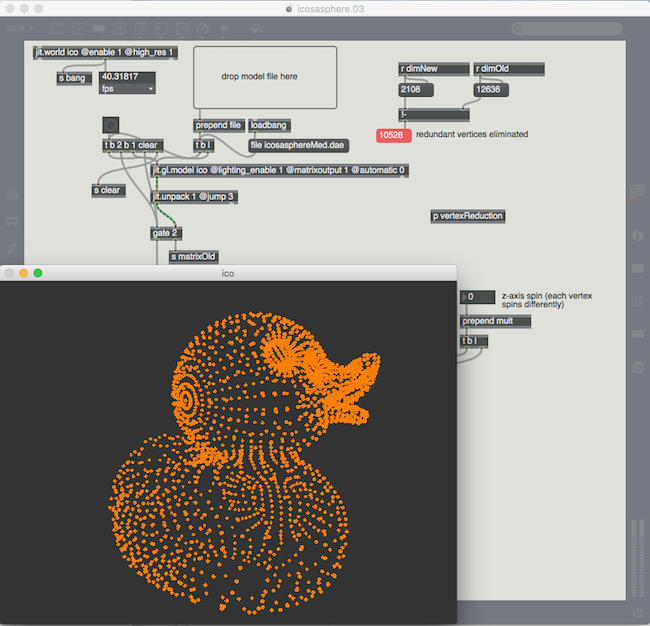Open the list view sidebar icon
The image size is (650, 626).
tap(638, 301)
